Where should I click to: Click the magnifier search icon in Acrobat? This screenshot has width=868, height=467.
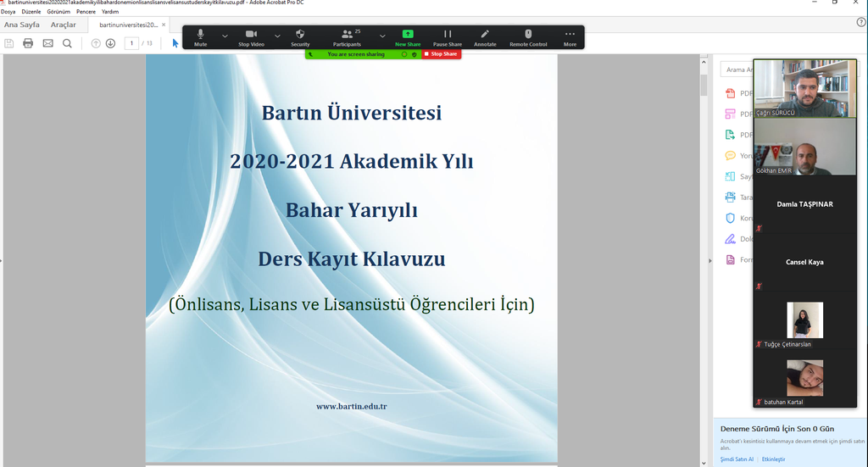tap(67, 43)
